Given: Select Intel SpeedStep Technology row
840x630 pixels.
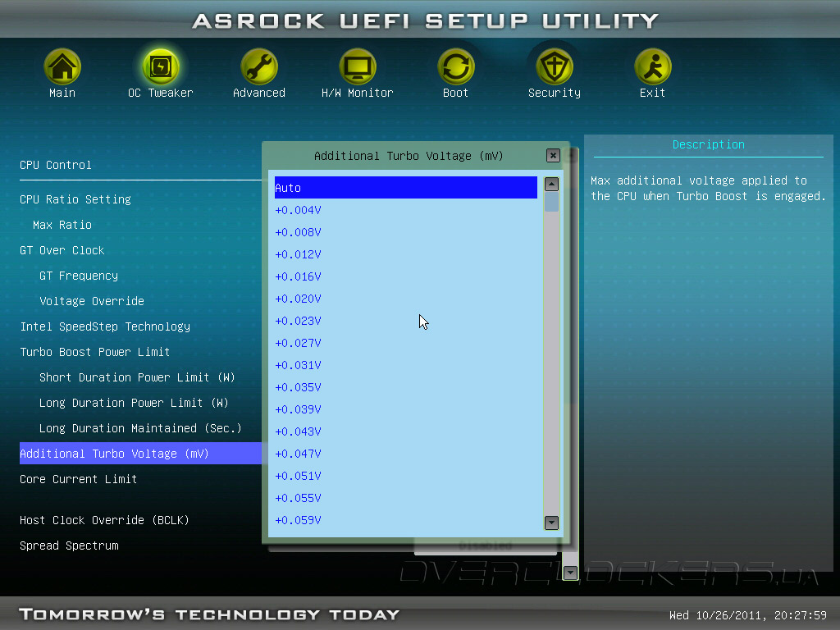Looking at the screenshot, I should (x=105, y=326).
